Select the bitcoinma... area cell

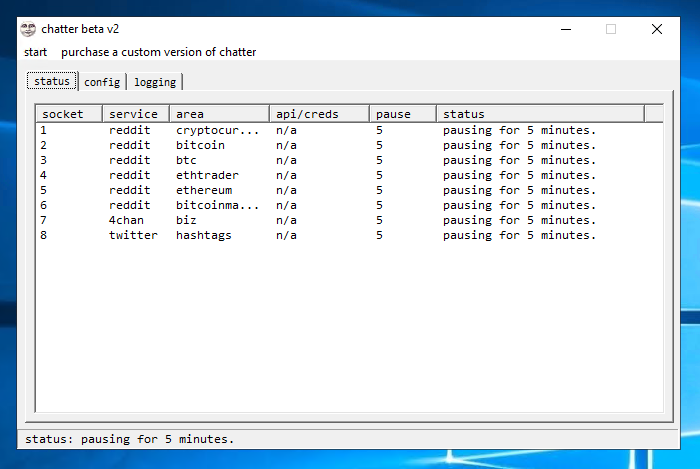pos(217,205)
